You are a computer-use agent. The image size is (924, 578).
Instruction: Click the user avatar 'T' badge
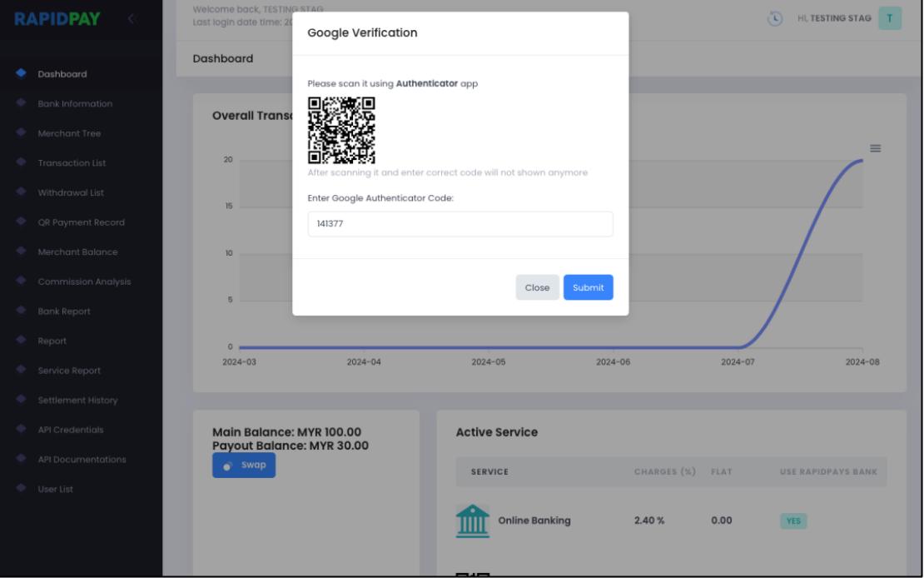click(x=889, y=17)
